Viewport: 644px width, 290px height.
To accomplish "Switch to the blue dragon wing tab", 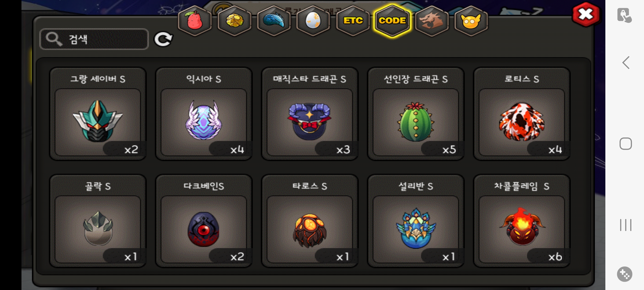I will coord(274,21).
